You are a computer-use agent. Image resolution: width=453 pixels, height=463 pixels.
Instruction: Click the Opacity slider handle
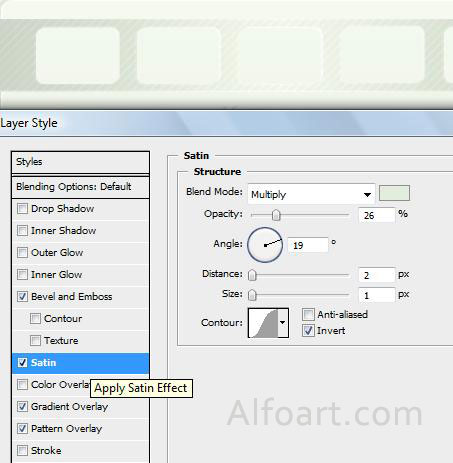[276, 215]
